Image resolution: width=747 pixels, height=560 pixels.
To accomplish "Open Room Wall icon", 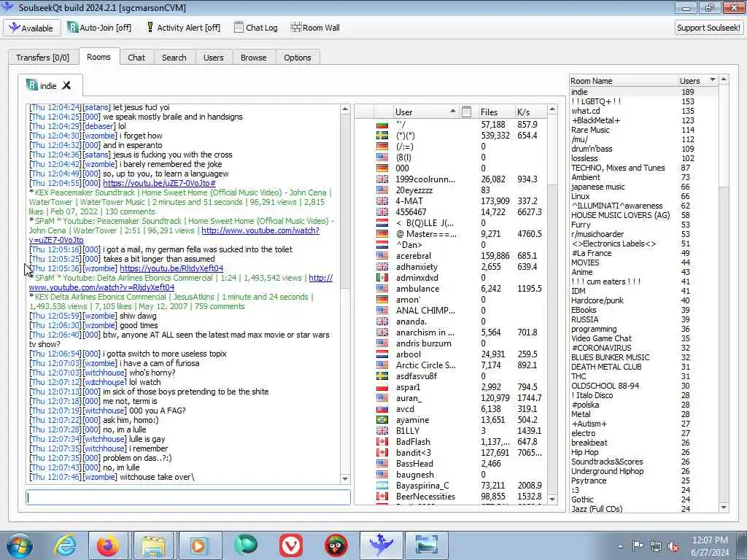I will coord(296,27).
